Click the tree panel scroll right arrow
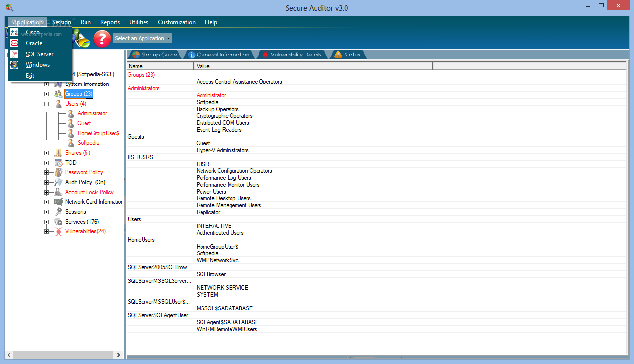Viewport: 634px width, 364px height. [x=119, y=355]
